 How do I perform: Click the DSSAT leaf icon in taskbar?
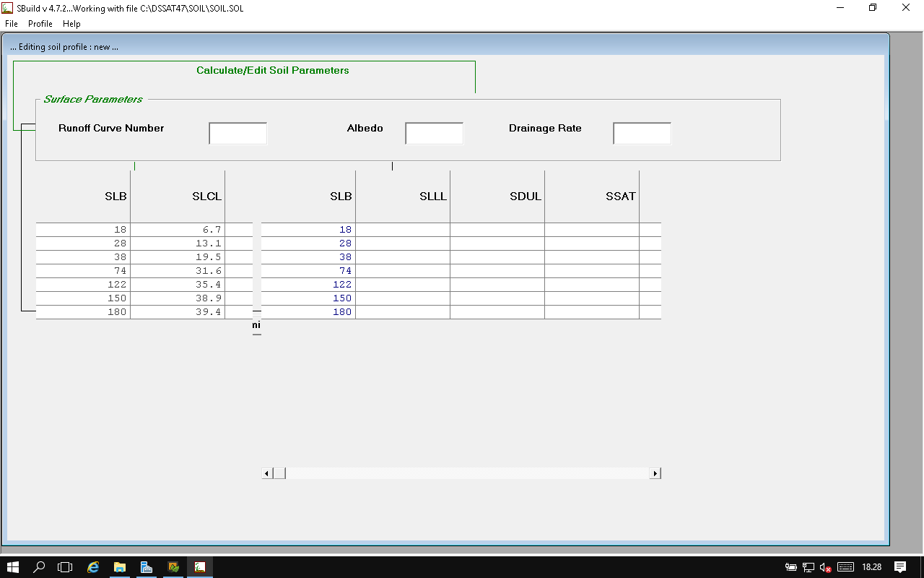point(173,567)
